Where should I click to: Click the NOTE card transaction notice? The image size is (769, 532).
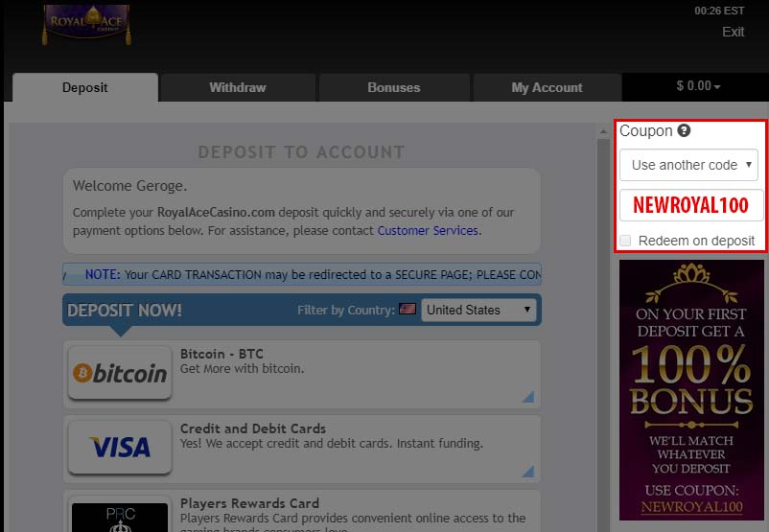pyautogui.click(x=302, y=274)
